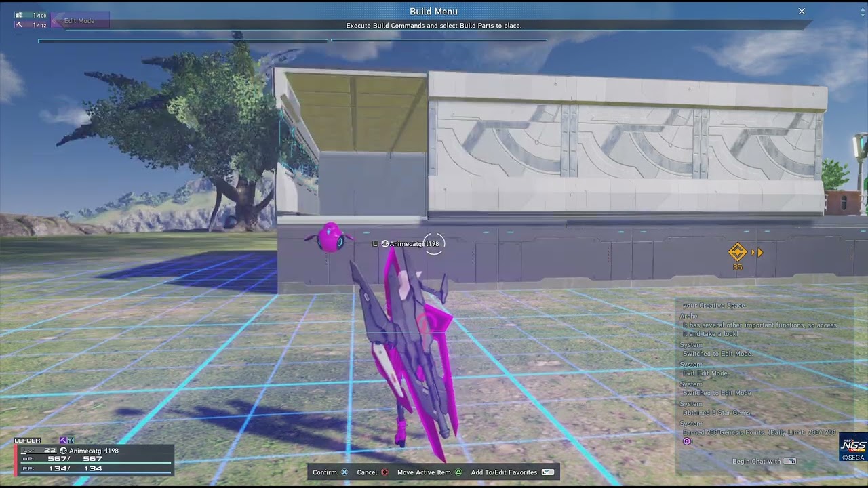Click the Edit Mode label

click(79, 21)
